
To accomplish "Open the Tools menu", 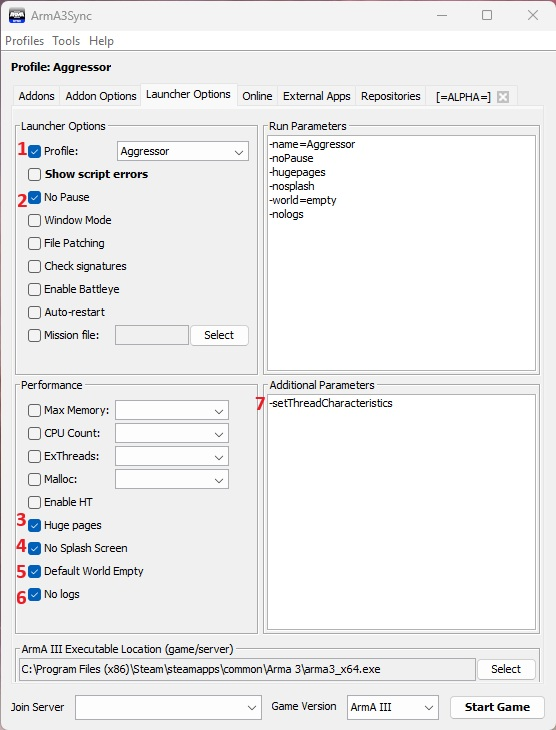I will point(66,41).
